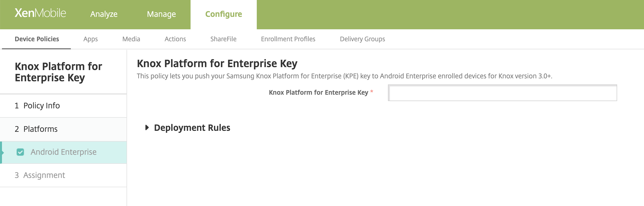This screenshot has height=206, width=644.
Task: Go to Device Policies subtab
Action: [x=37, y=39]
